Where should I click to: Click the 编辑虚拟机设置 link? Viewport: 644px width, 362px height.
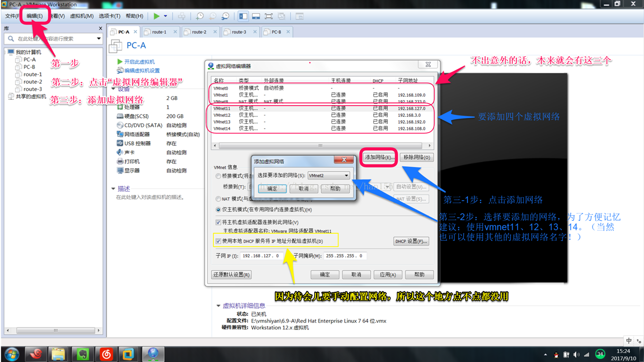[142, 71]
